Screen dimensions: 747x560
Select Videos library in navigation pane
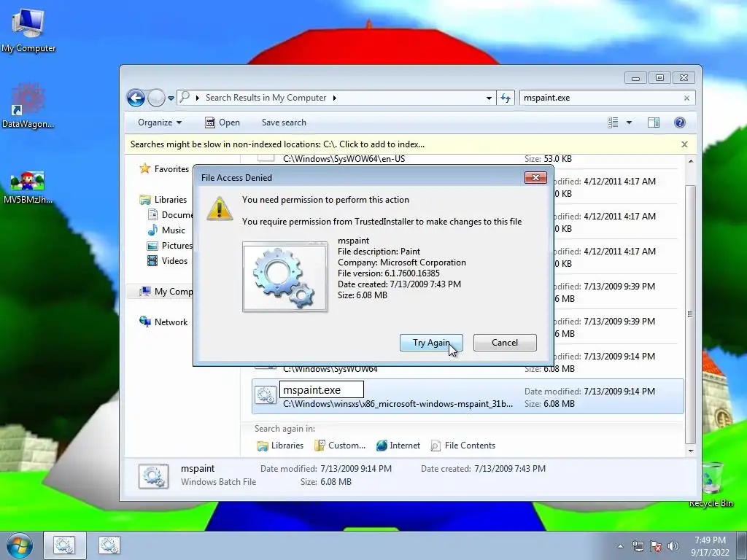pos(168,260)
